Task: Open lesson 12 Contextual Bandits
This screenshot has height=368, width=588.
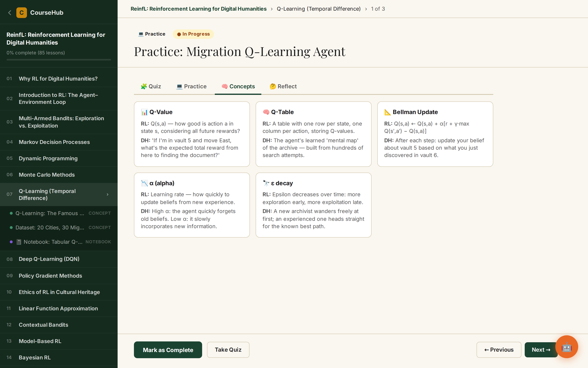Action: (59, 325)
